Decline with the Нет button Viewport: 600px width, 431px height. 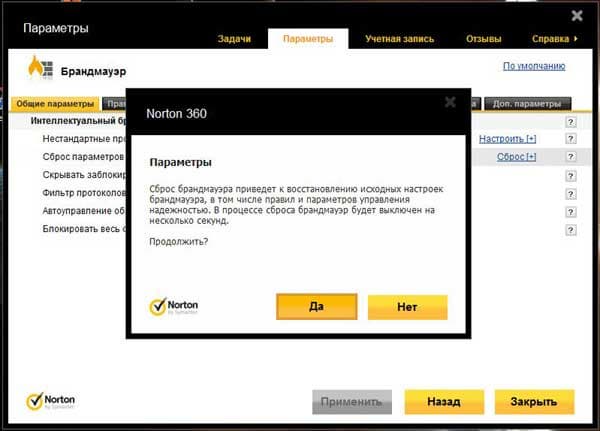[408, 307]
